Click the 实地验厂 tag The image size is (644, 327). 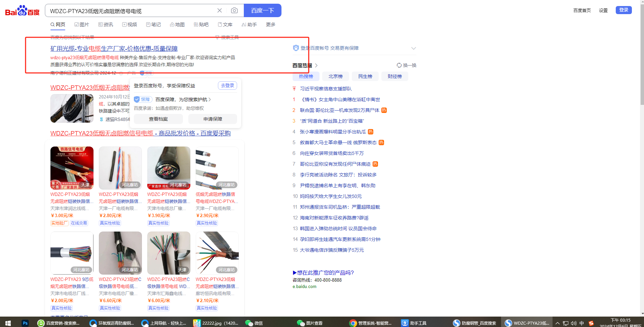point(60,223)
